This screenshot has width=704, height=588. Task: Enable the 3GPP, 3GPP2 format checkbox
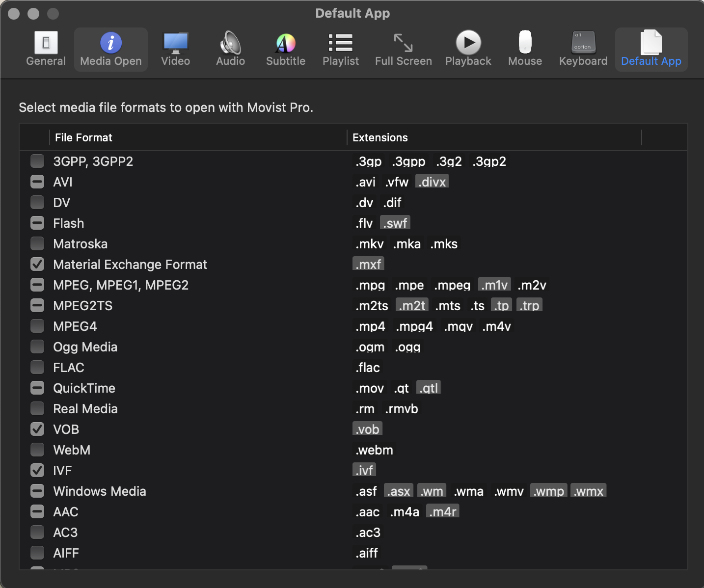click(x=37, y=161)
